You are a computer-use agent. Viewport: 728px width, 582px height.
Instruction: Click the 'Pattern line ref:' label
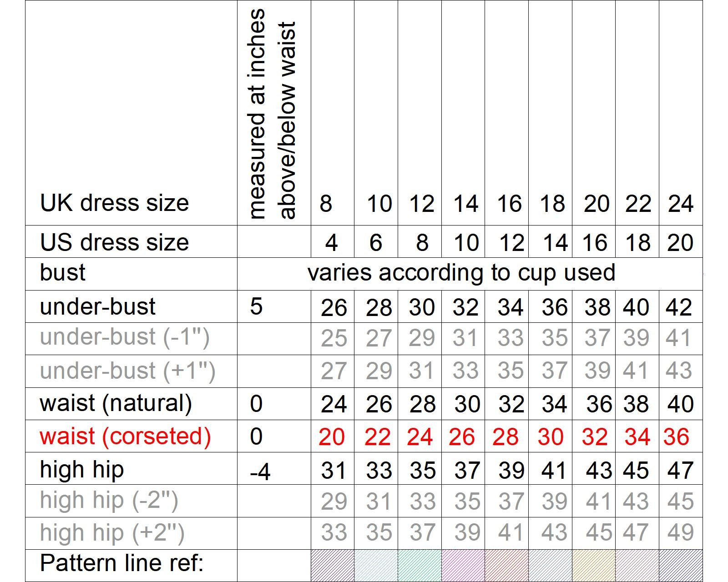(121, 563)
